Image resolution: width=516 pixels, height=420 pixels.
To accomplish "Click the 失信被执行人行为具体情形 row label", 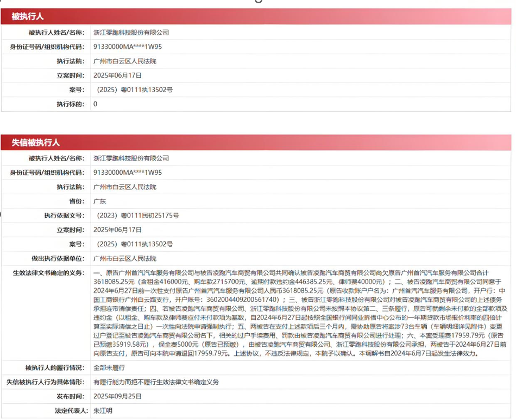I will pos(49,382).
